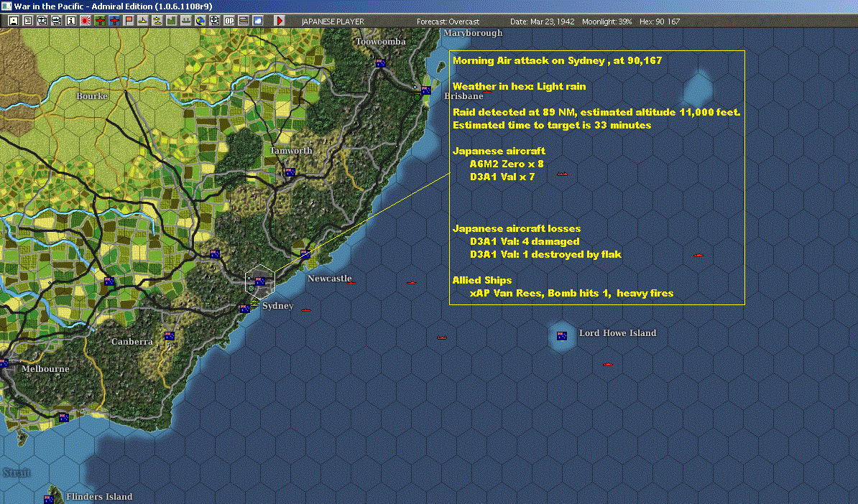
Task: Select the red ship icon southeast of Lord Howe Island
Action: click(x=608, y=364)
